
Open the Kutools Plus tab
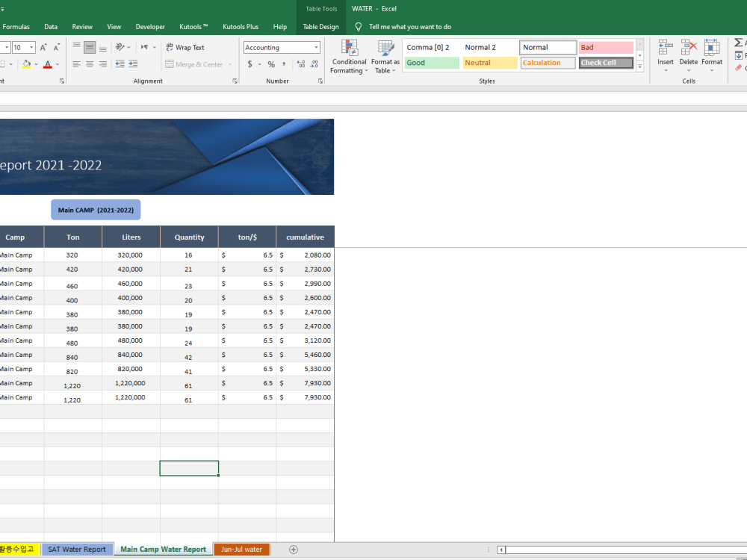click(x=241, y=27)
